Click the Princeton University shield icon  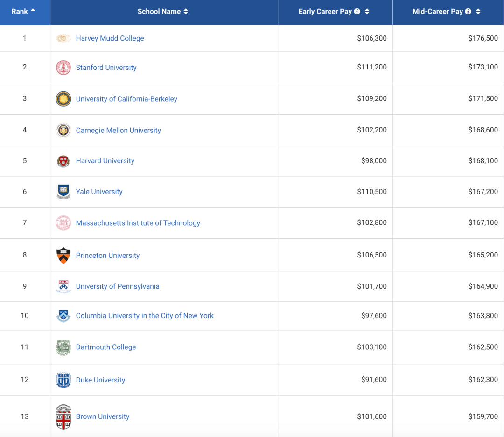coord(63,256)
